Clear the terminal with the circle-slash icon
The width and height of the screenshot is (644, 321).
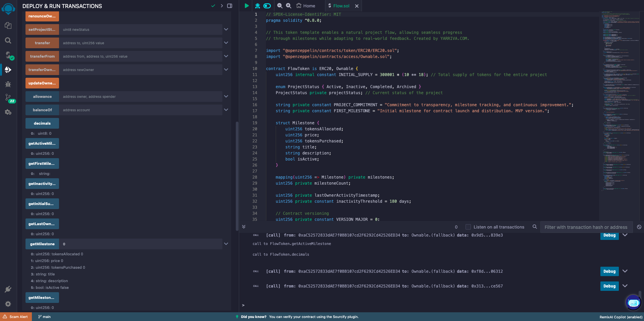[x=639, y=227]
